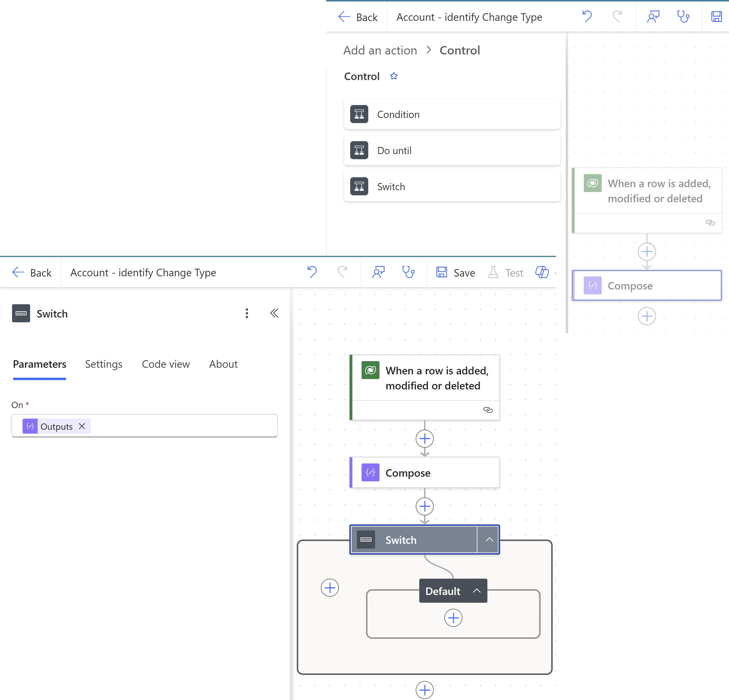Remove the Outputs token

[82, 426]
